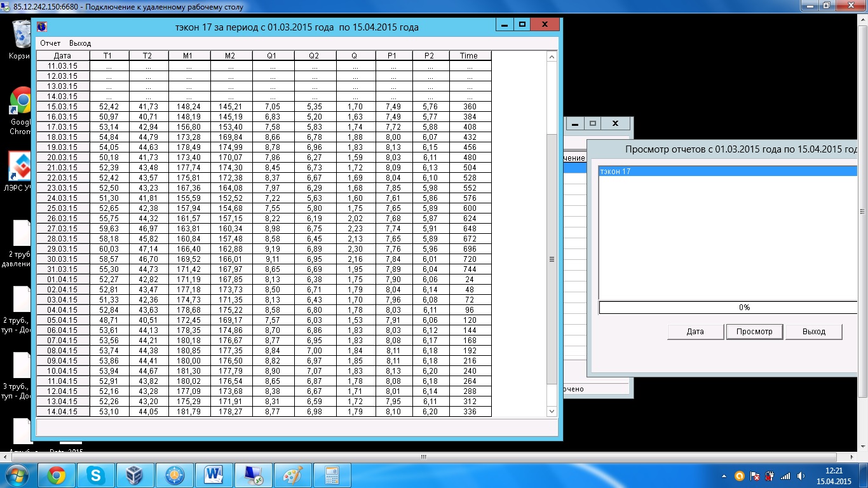Screen dimensions: 868x488
Task: Select the 15.03.15 date cell
Action: (x=62, y=107)
